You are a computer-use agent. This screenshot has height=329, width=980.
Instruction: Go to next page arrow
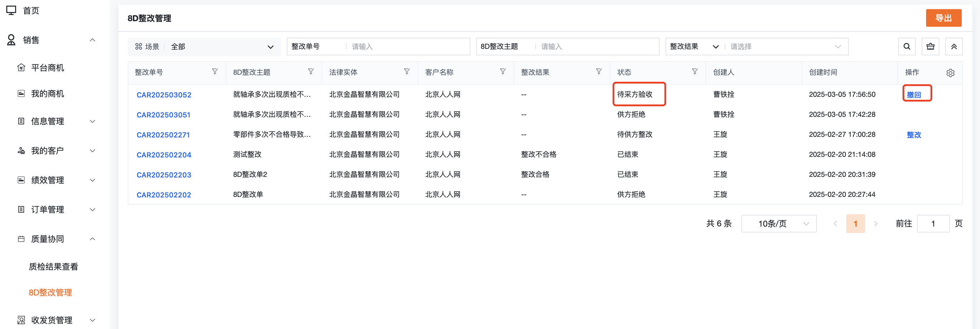point(875,224)
